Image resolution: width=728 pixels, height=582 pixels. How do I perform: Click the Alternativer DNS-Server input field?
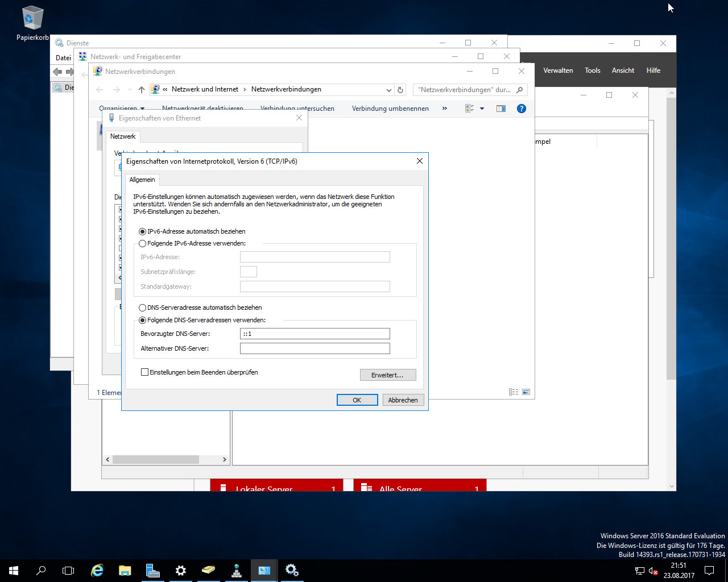tap(315, 348)
